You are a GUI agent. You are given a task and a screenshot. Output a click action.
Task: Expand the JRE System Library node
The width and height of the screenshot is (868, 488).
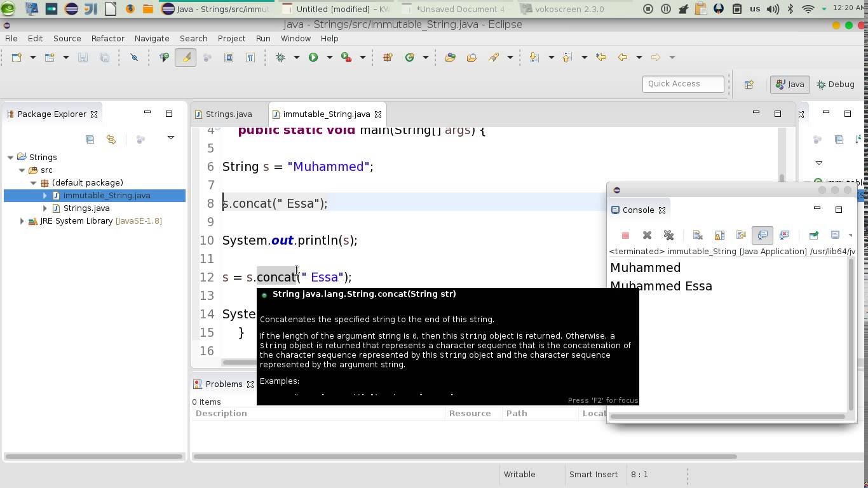coord(22,220)
